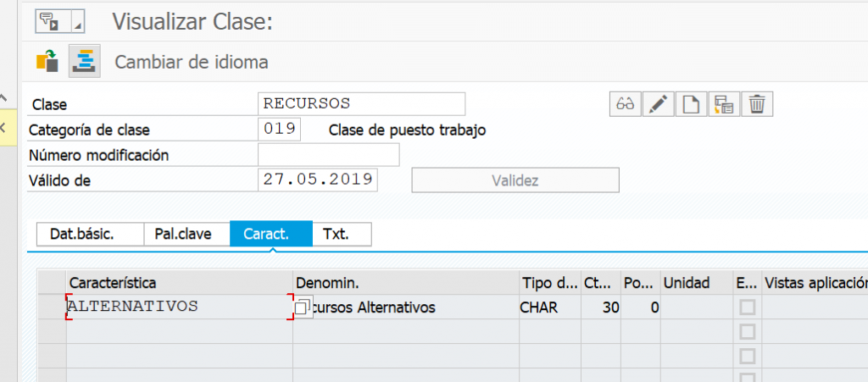Click the icon between document and trash
The image size is (868, 382).
click(x=724, y=104)
